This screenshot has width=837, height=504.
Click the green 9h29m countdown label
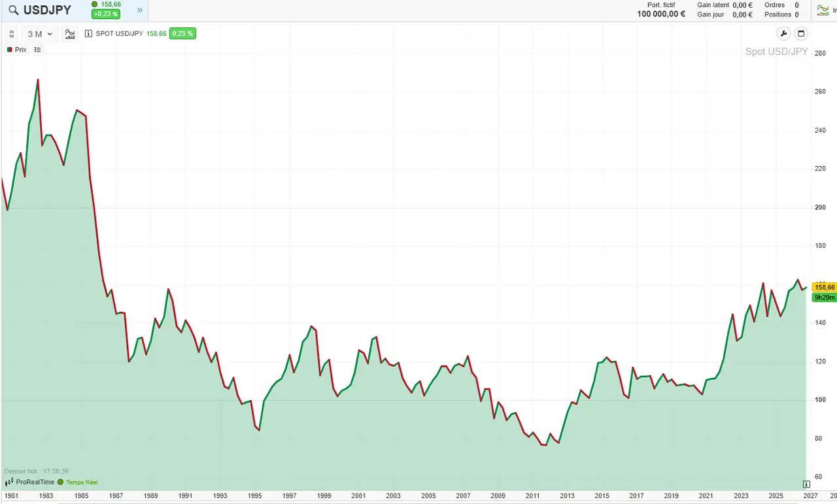825,297
